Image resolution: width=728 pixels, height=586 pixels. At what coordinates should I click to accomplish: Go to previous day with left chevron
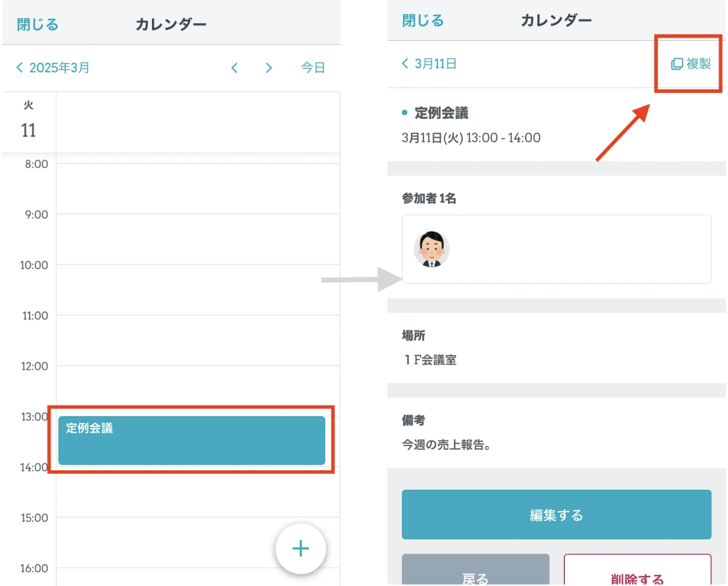pos(235,68)
